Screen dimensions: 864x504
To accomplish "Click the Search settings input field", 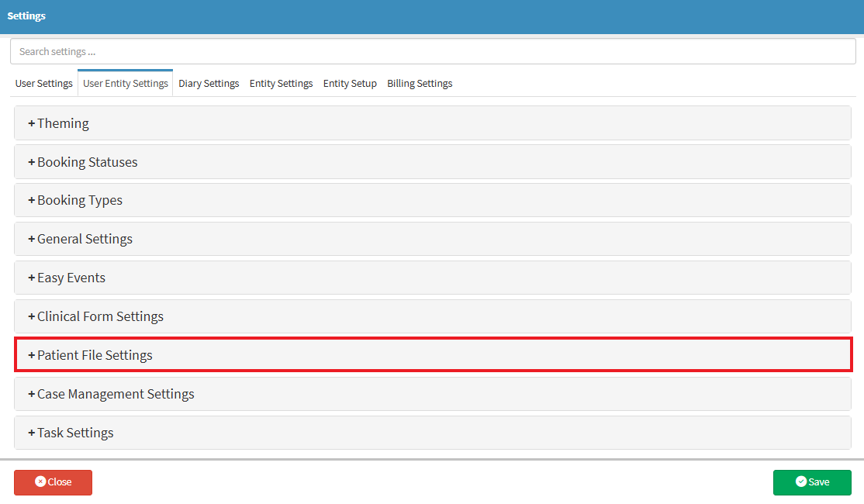I will pyautogui.click(x=432, y=52).
